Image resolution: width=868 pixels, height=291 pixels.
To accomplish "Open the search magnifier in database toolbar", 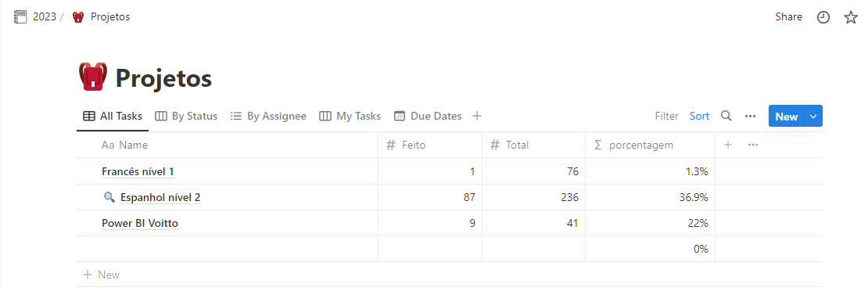I will pos(726,116).
